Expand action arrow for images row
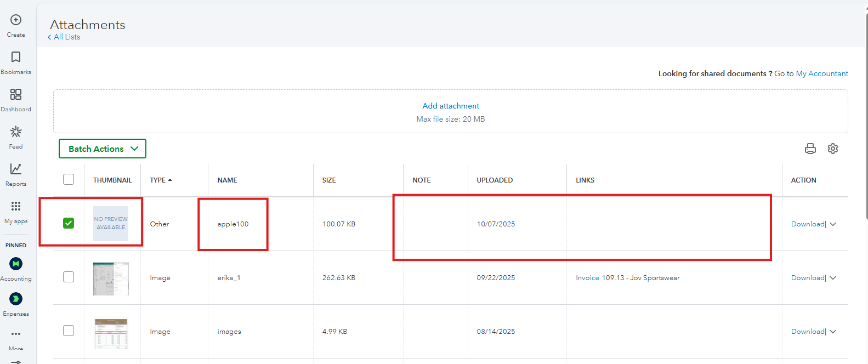Viewport: 868px width, 364px height. coord(833,332)
